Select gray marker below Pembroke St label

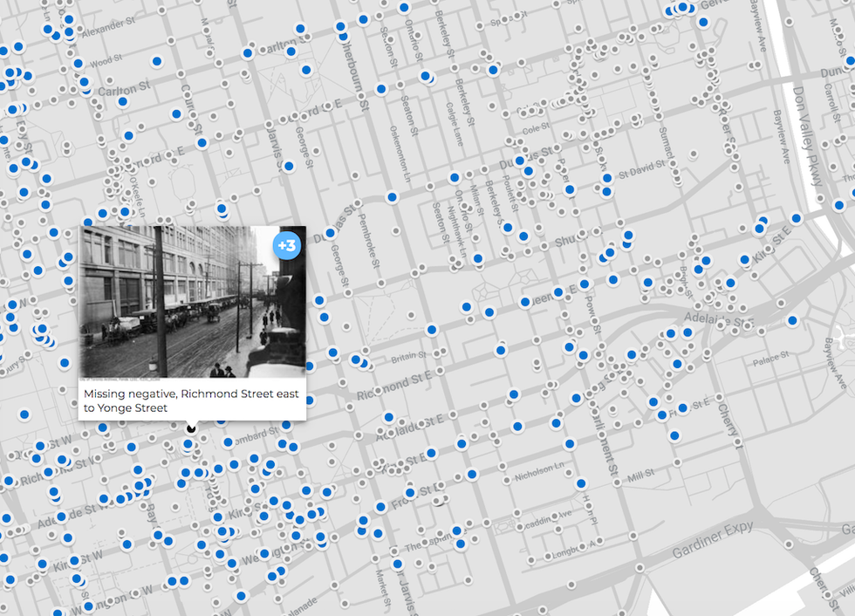click(x=380, y=284)
